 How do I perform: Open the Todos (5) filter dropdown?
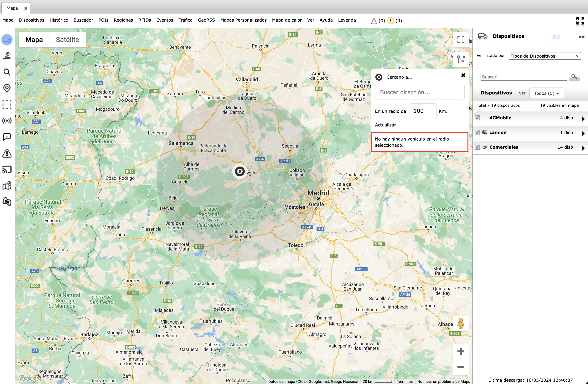coord(546,93)
